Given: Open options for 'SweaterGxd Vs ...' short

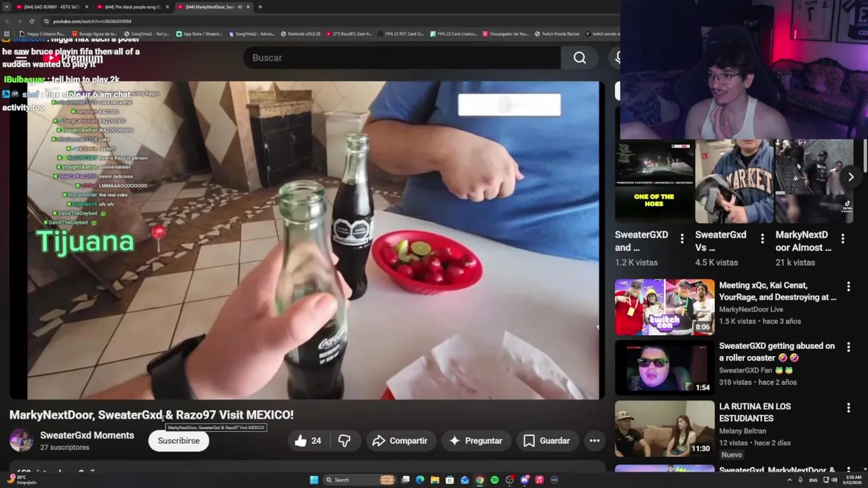Looking at the screenshot, I should pos(762,239).
